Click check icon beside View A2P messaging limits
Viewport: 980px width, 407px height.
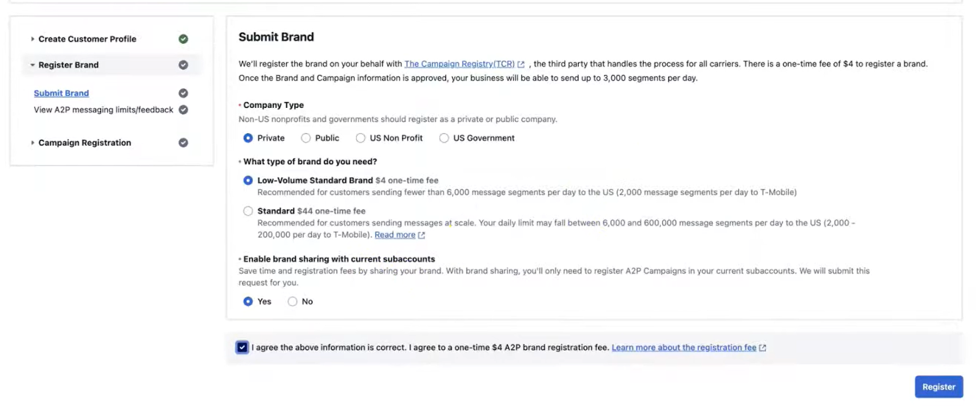[x=183, y=110]
